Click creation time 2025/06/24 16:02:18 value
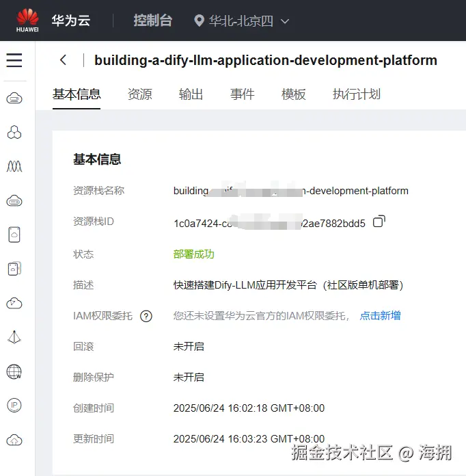The height and width of the screenshot is (476, 466). tap(249, 408)
